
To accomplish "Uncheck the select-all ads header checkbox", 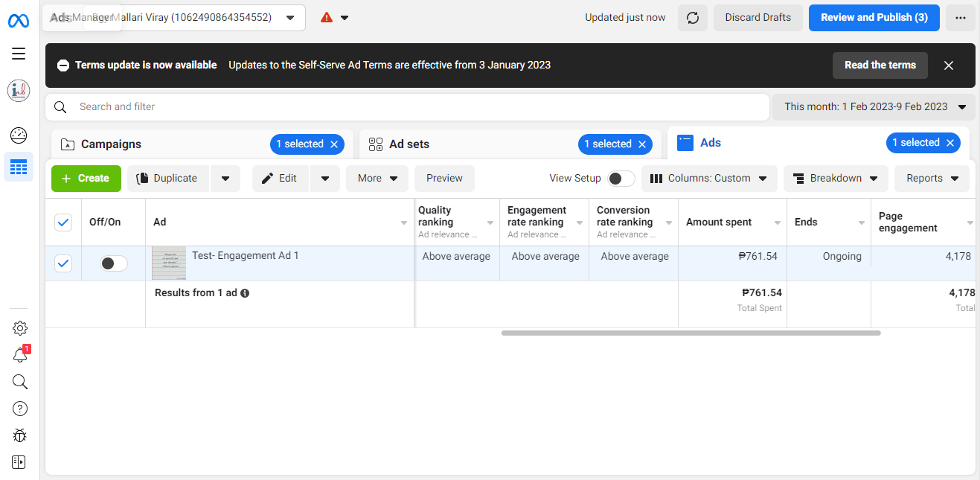I will click(63, 222).
